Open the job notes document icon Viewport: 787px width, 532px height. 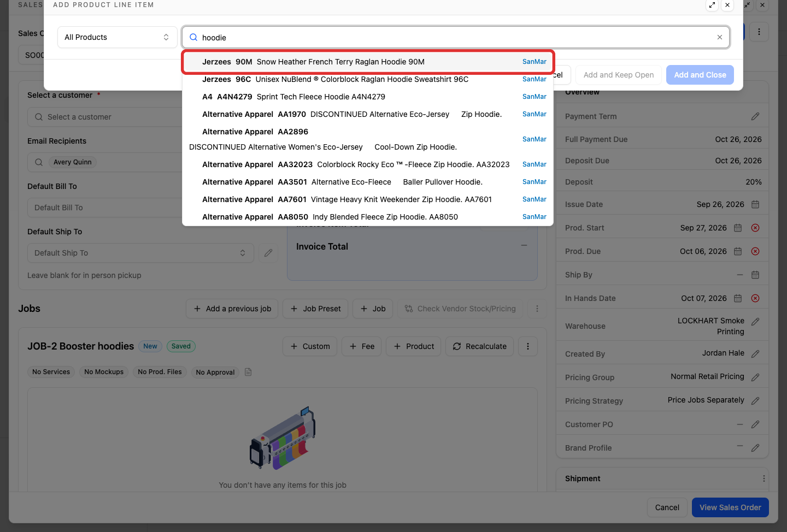tap(248, 372)
